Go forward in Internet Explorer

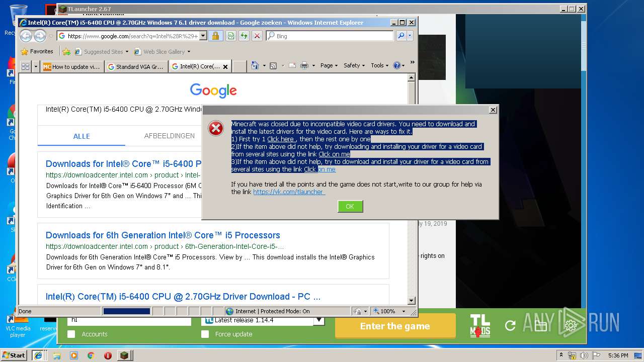40,36
